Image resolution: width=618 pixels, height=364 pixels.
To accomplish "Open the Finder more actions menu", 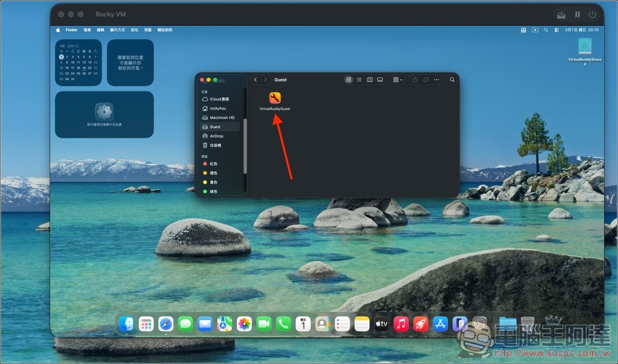I will (x=436, y=80).
